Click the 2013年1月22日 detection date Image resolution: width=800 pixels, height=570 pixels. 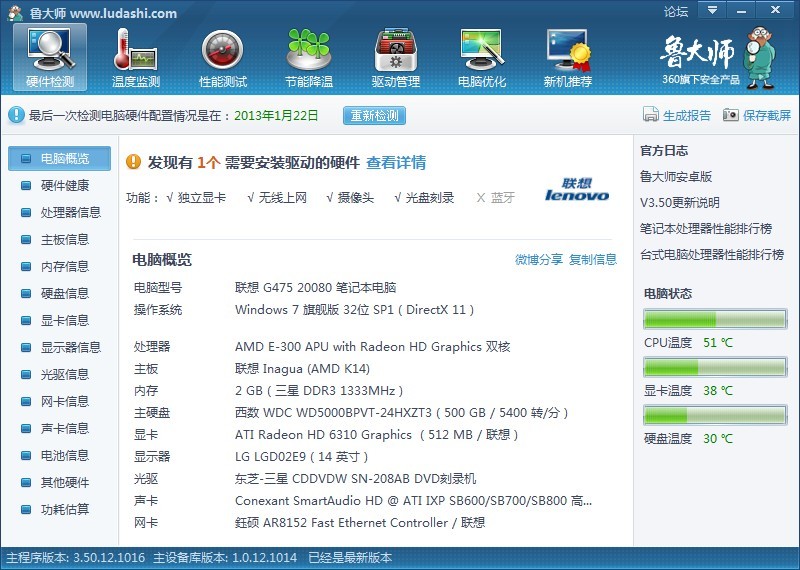point(276,115)
